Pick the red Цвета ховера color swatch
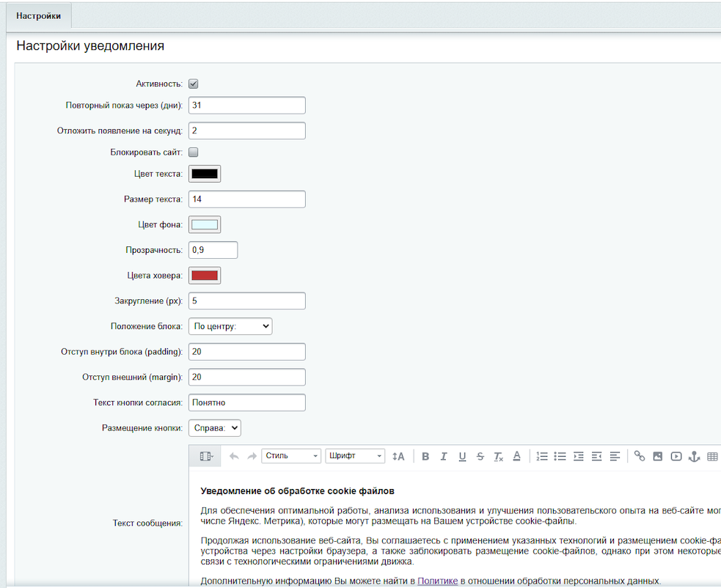Image resolution: width=721 pixels, height=588 pixels. click(x=205, y=276)
